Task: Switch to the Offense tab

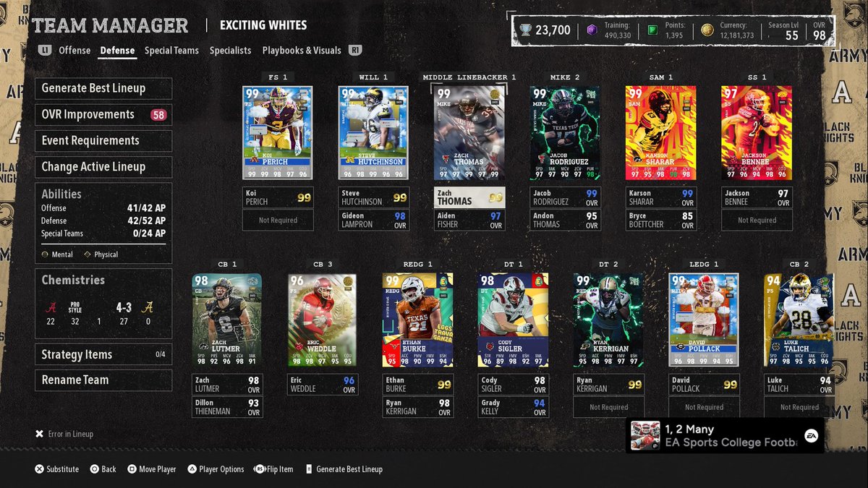Action: [75, 51]
